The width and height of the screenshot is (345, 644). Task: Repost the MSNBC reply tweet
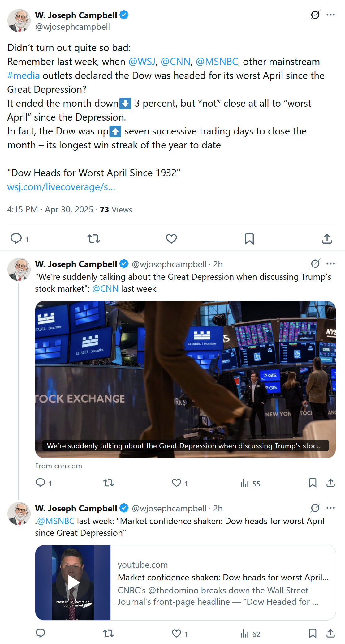[109, 634]
